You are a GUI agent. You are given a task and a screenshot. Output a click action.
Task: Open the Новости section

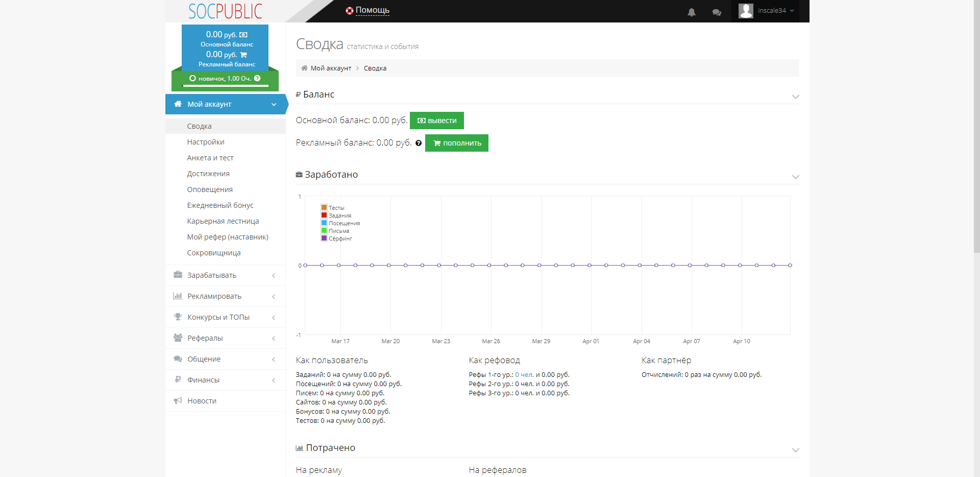(225, 401)
